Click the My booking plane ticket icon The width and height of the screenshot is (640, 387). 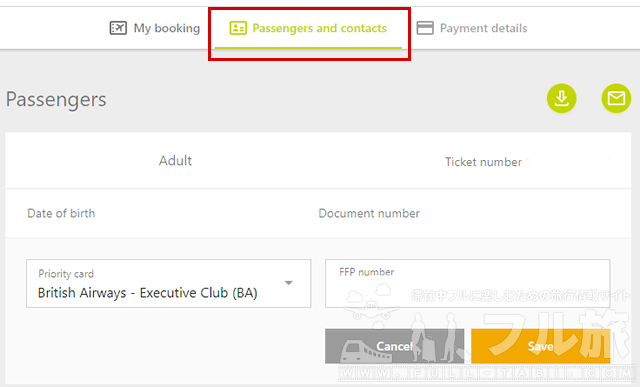tap(118, 28)
